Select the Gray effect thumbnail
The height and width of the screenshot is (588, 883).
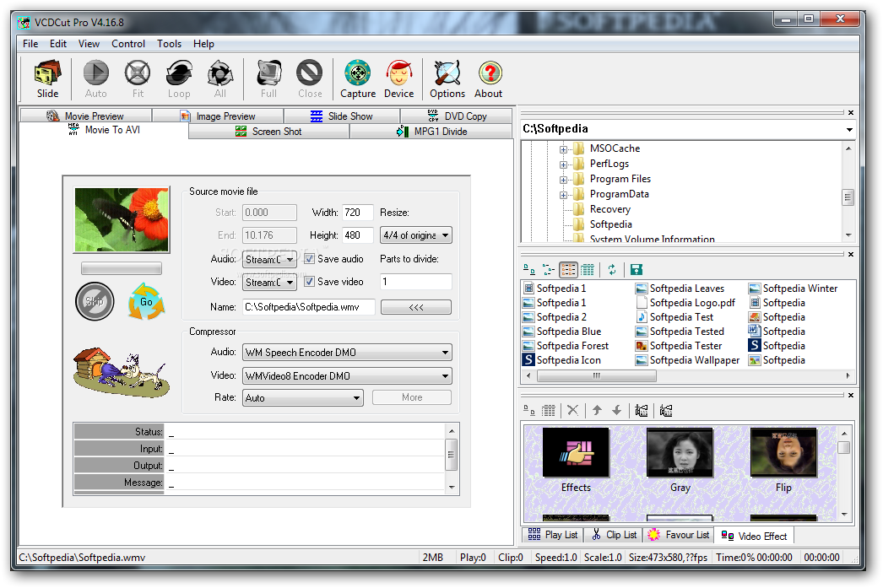[680, 461]
